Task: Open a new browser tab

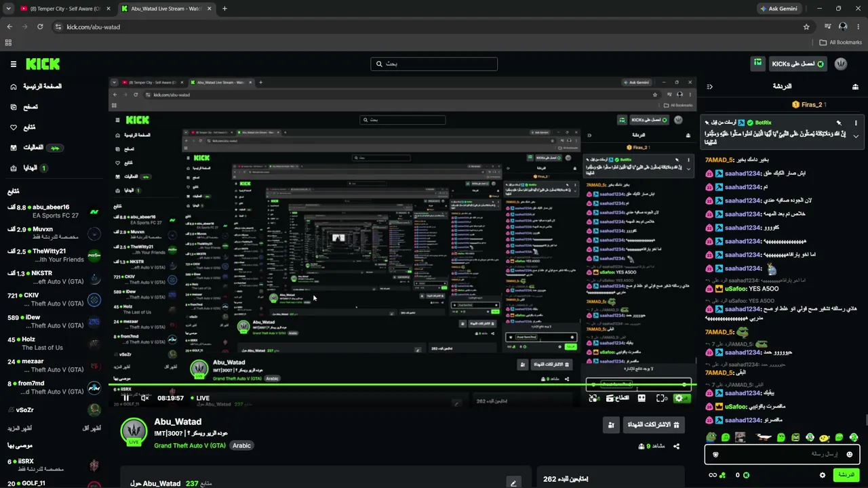Action: pos(224,9)
